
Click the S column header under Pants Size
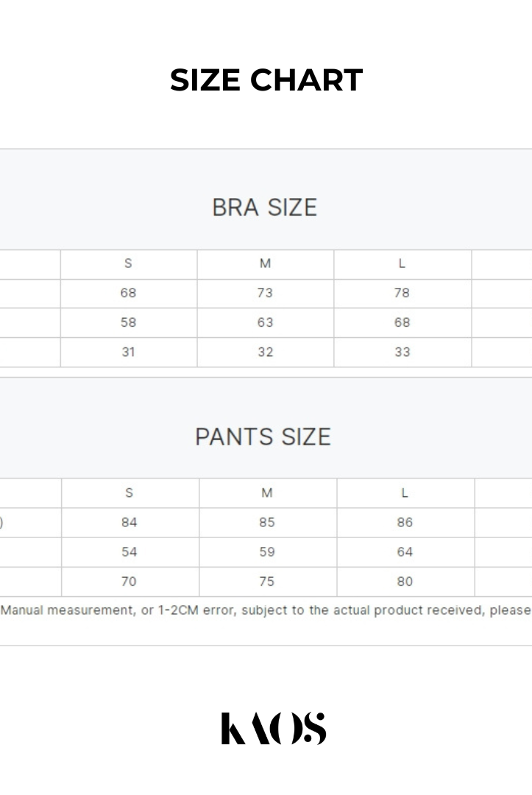pyautogui.click(x=130, y=493)
